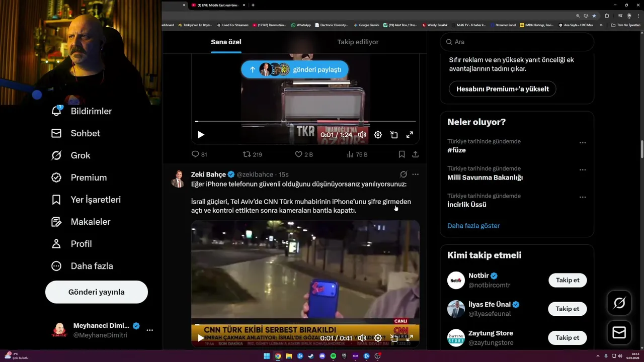Image resolution: width=644 pixels, height=362 pixels.
Task: Open Sohbet messages in sidebar
Action: pyautogui.click(x=75, y=133)
